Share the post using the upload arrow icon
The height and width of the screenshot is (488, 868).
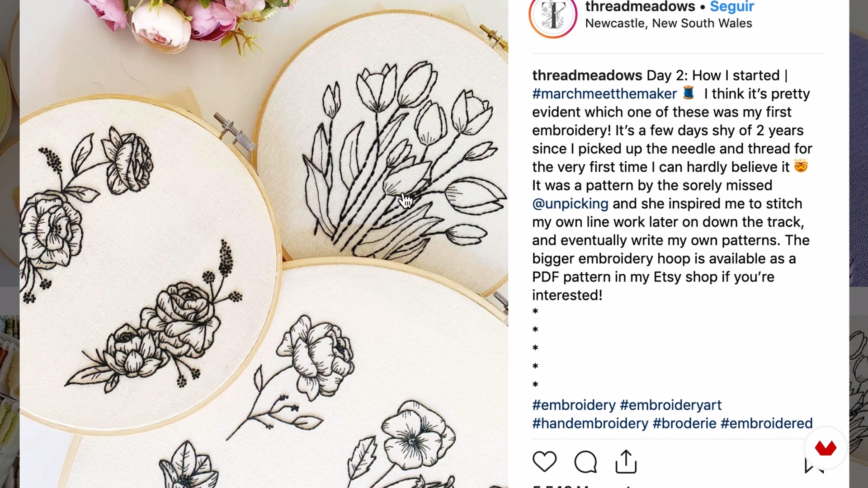(x=626, y=461)
